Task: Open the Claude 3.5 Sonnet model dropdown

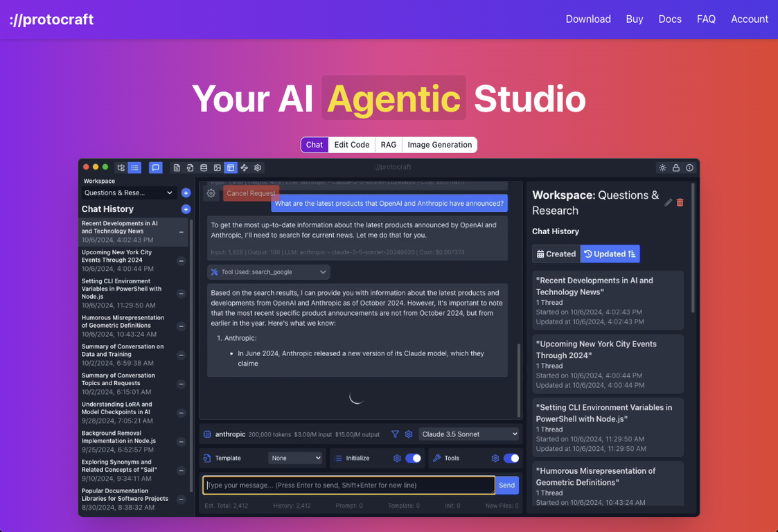Action: click(469, 434)
